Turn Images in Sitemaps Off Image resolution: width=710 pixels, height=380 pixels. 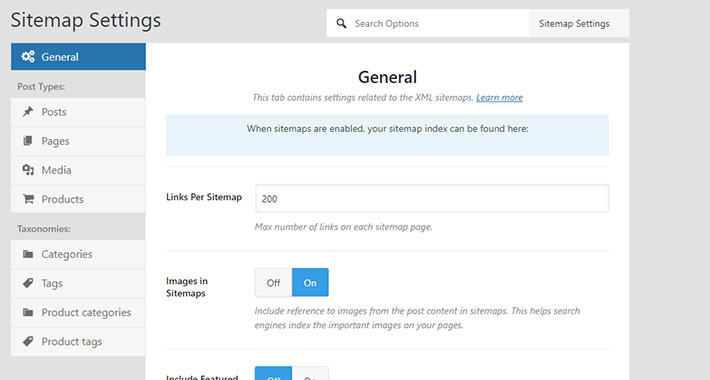(x=273, y=283)
